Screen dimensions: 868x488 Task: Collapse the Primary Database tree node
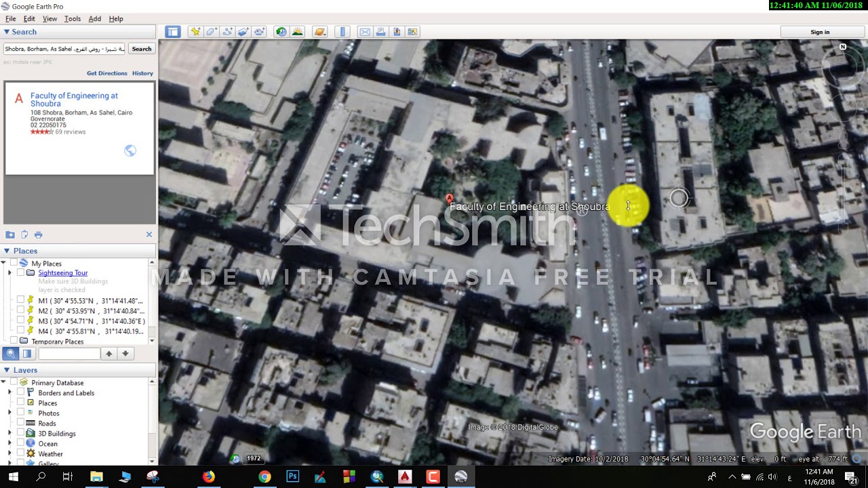coord(4,382)
